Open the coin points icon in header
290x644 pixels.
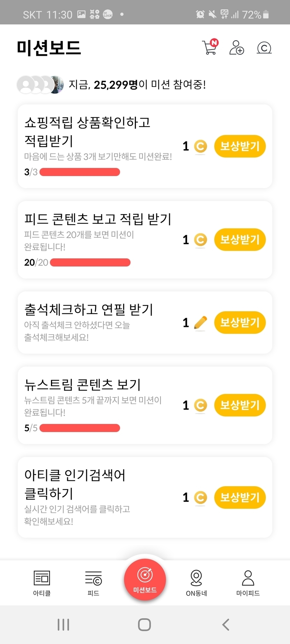pyautogui.click(x=264, y=47)
